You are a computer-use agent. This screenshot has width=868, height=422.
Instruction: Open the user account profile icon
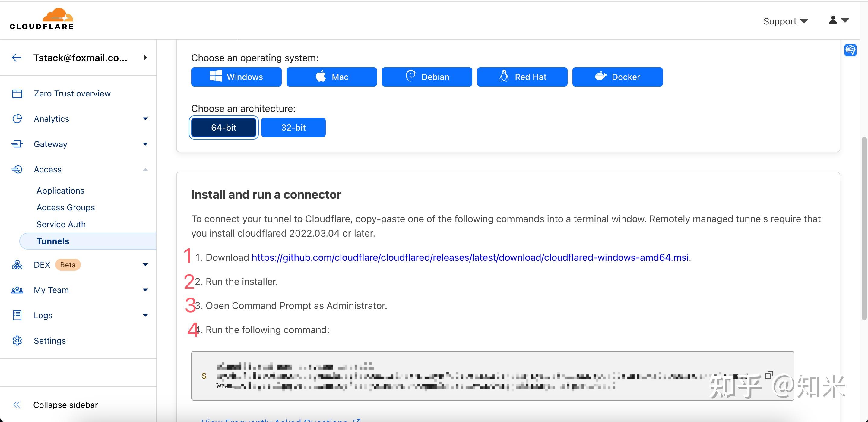833,20
